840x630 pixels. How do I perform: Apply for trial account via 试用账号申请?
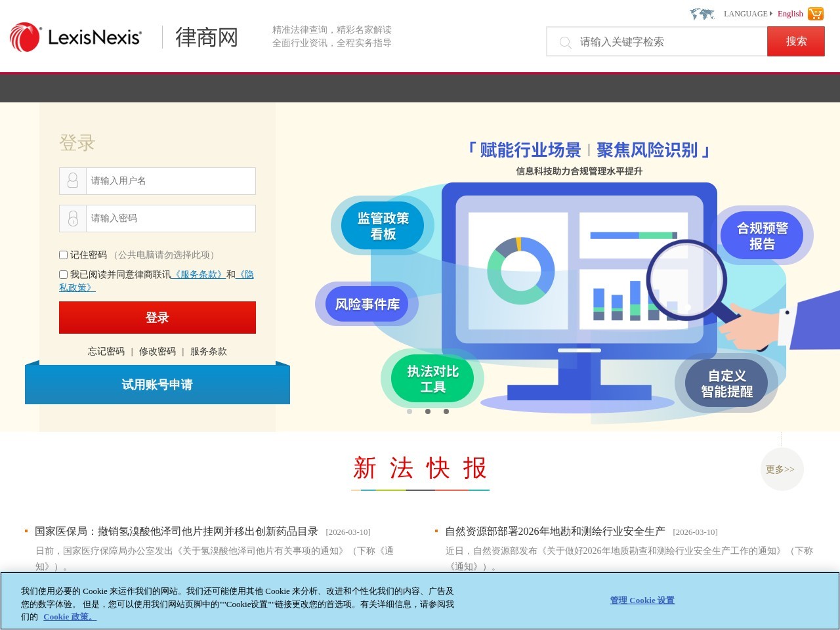(157, 385)
